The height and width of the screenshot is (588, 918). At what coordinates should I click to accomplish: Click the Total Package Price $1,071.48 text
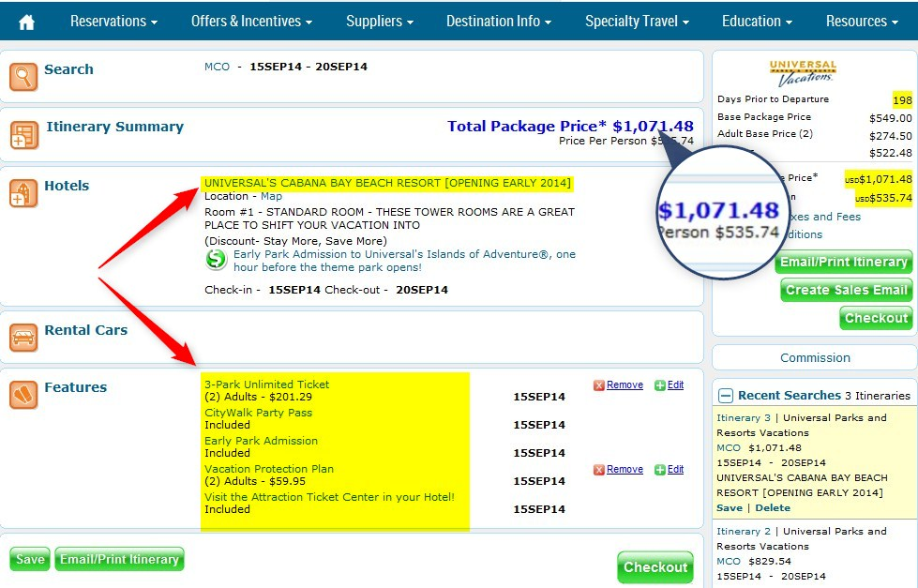pyautogui.click(x=570, y=126)
